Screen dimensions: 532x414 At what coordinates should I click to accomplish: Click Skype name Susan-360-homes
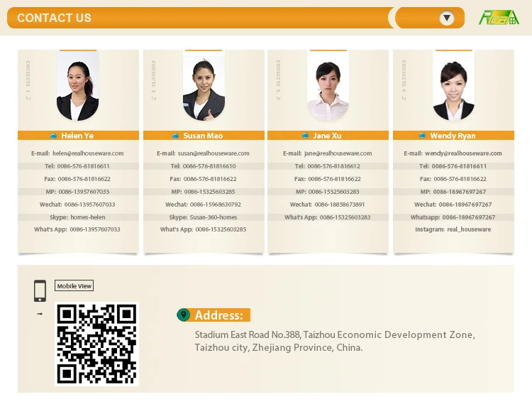[x=214, y=217]
